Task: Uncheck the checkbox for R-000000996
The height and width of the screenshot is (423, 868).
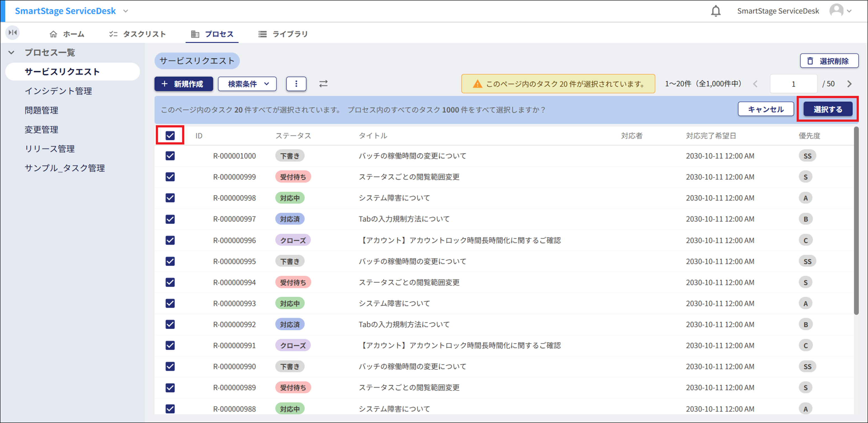Action: (x=170, y=240)
